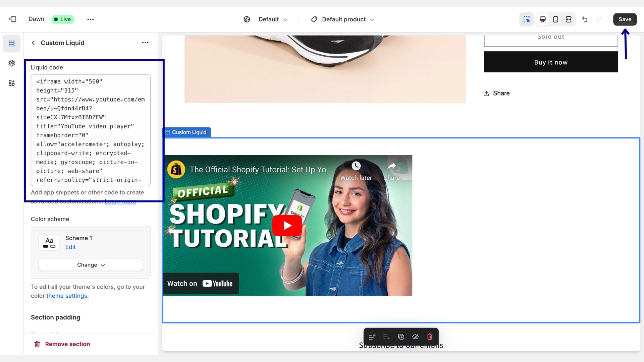Expand the Change color scheme dropdown
Viewport: 644px width, 362px height.
point(91,265)
